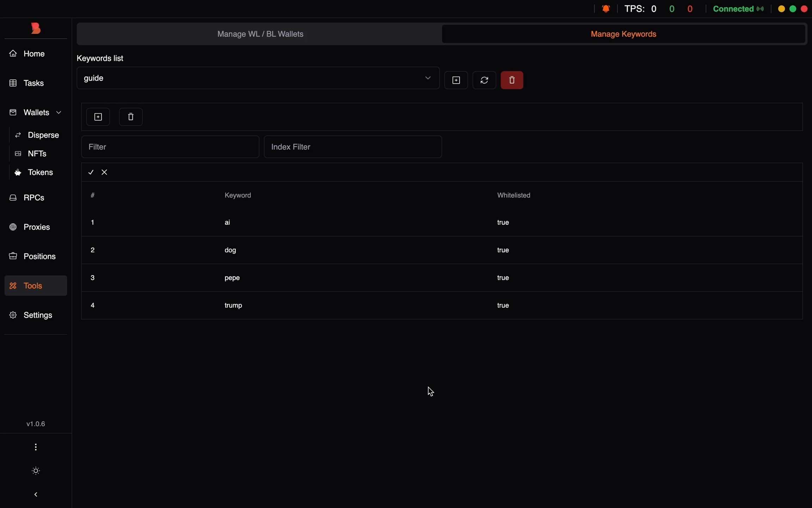Image resolution: width=812 pixels, height=508 pixels.
Task: Click the orange notification bell icon
Action: [606, 9]
